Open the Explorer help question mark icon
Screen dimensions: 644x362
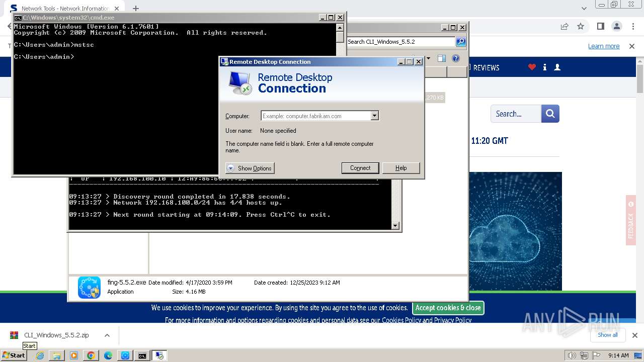[455, 58]
